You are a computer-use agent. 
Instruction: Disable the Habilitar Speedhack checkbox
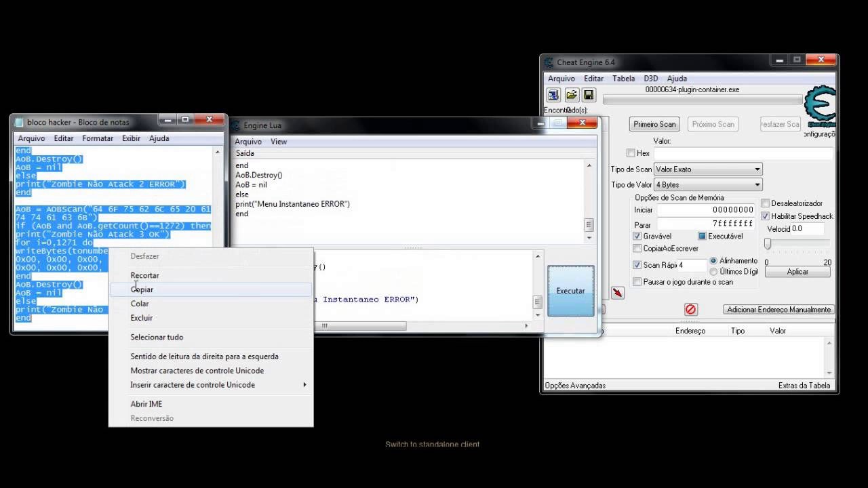765,216
